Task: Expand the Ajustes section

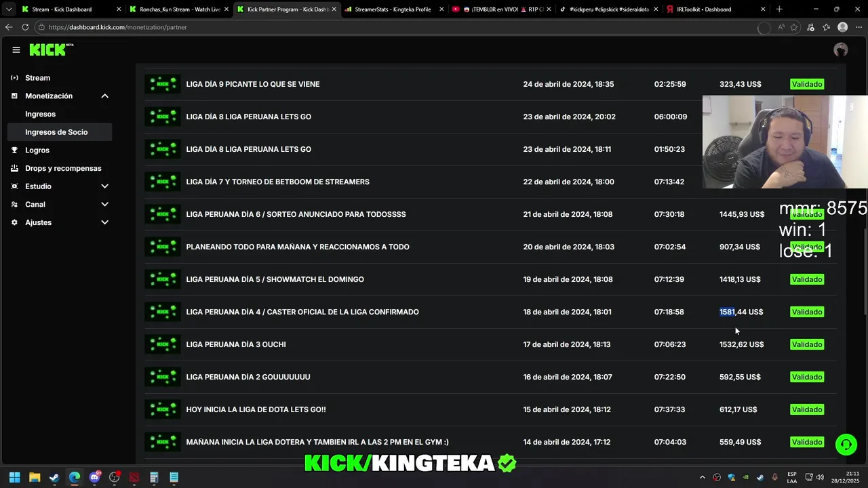Action: [105, 222]
